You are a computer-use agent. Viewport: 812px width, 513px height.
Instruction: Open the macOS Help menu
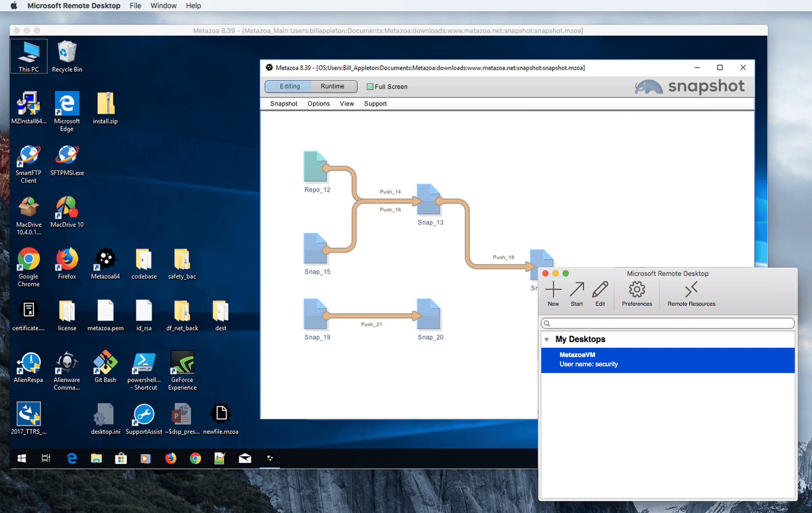tap(193, 6)
